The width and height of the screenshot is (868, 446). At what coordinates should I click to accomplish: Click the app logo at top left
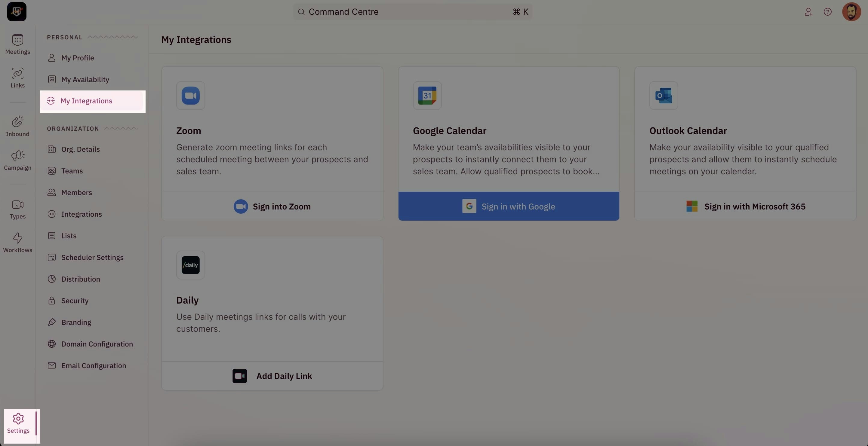pyautogui.click(x=17, y=12)
